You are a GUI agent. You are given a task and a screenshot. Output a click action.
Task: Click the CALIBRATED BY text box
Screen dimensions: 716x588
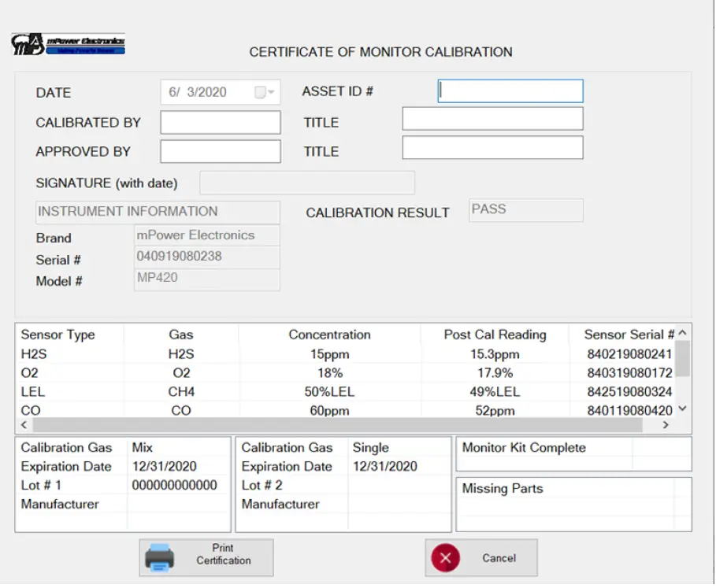(x=220, y=122)
